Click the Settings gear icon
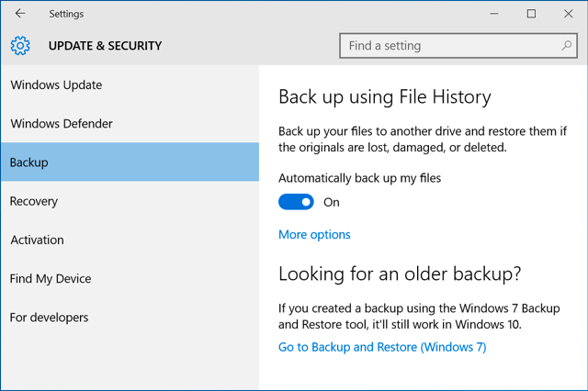Viewport: 588px width, 391px height. coord(20,46)
